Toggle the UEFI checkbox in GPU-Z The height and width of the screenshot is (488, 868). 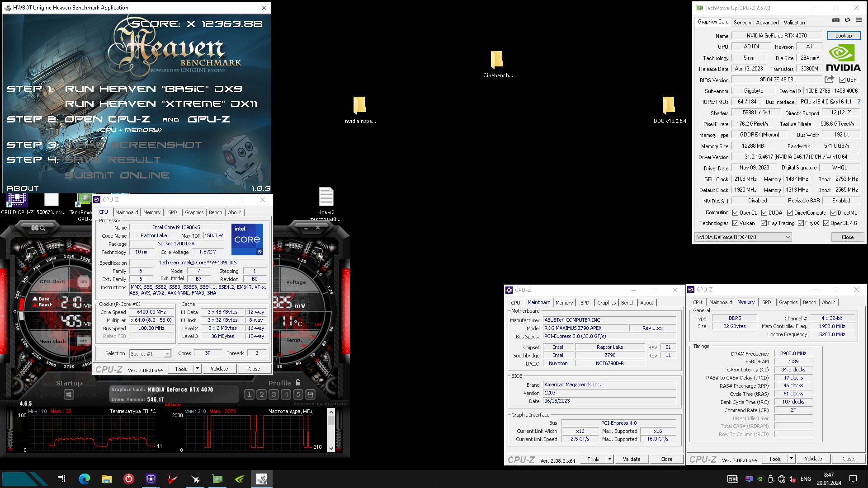pos(842,80)
